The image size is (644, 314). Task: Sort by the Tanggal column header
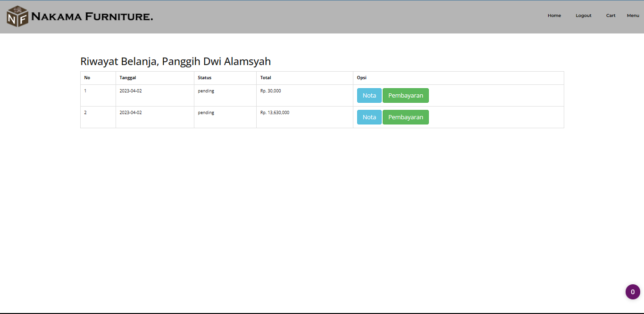tap(128, 78)
